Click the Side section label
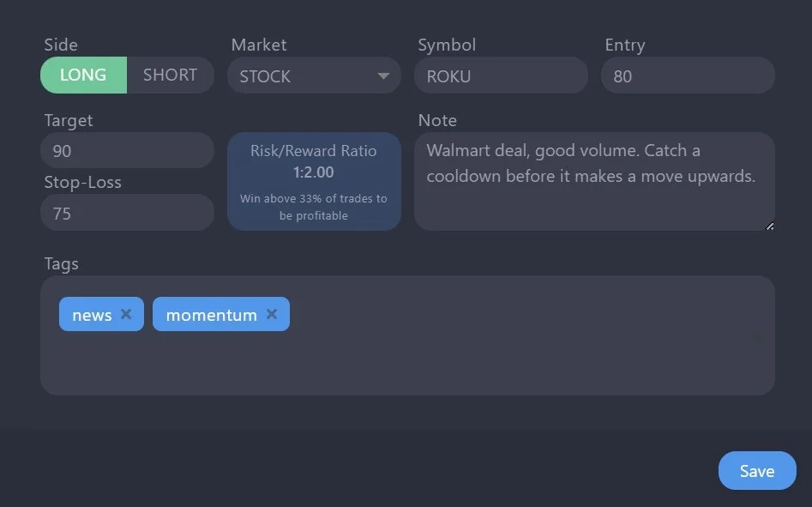 (x=60, y=45)
